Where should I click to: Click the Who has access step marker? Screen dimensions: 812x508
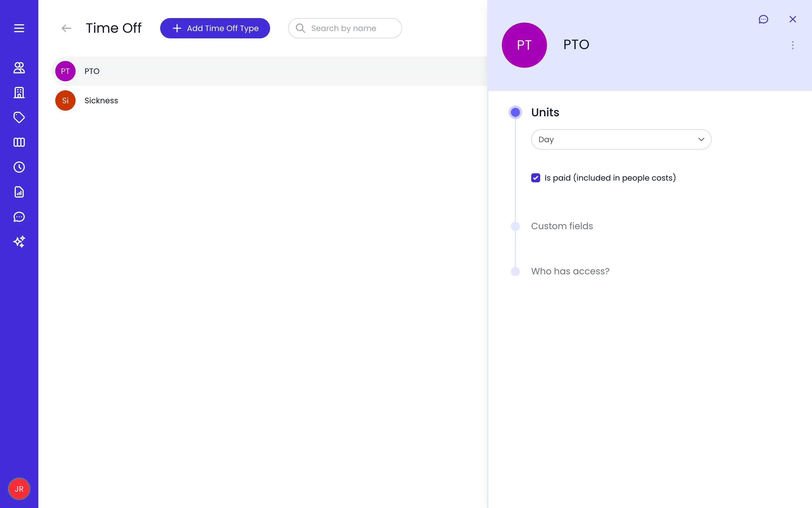coord(515,271)
